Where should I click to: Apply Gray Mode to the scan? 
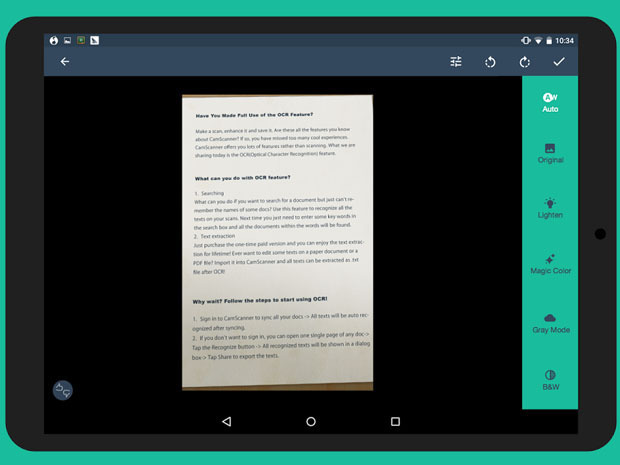pos(550,322)
